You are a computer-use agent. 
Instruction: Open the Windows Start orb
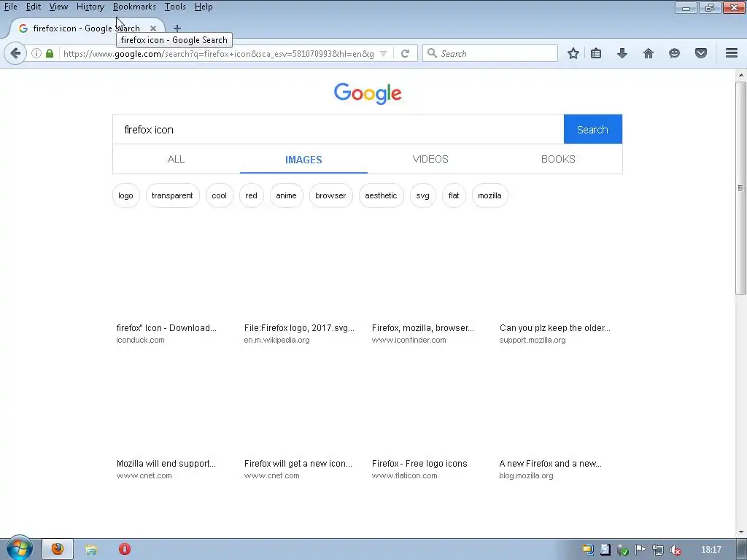coord(19,548)
